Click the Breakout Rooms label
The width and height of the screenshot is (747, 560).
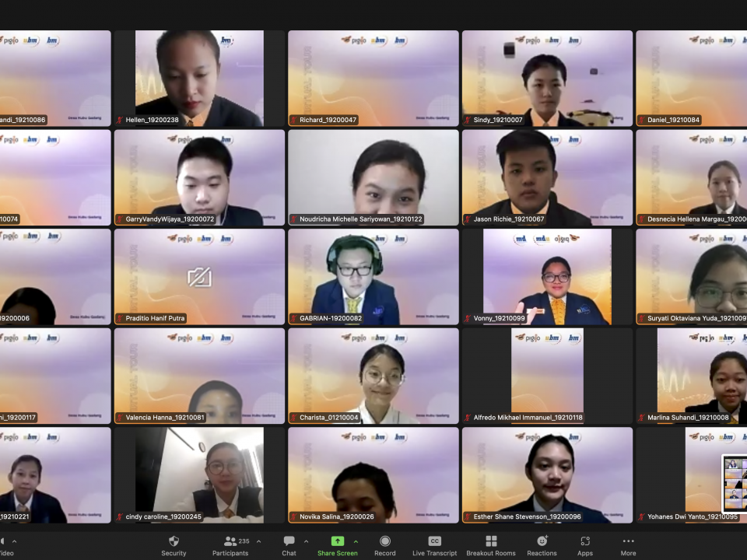491,553
